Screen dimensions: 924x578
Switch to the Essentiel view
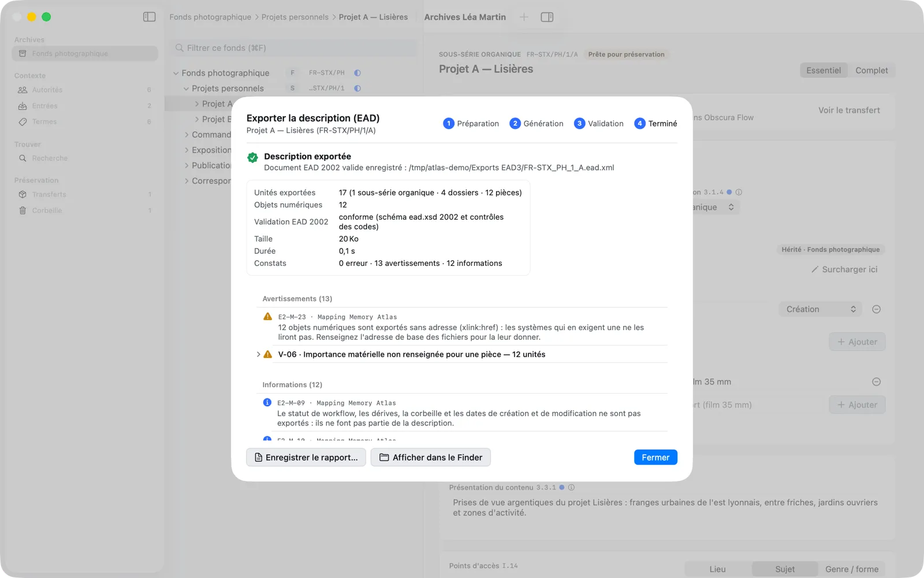point(824,71)
